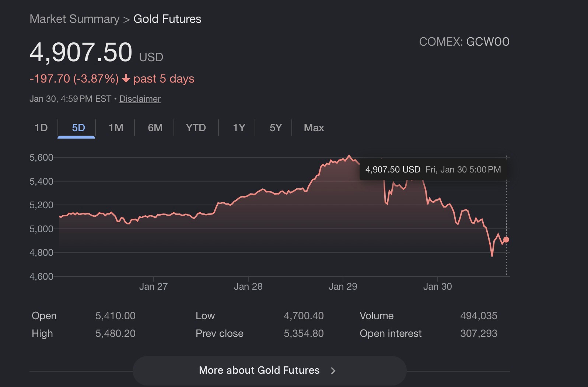Viewport: 588px width, 387px height.
Task: Select the 1Y chart range
Action: coord(239,128)
